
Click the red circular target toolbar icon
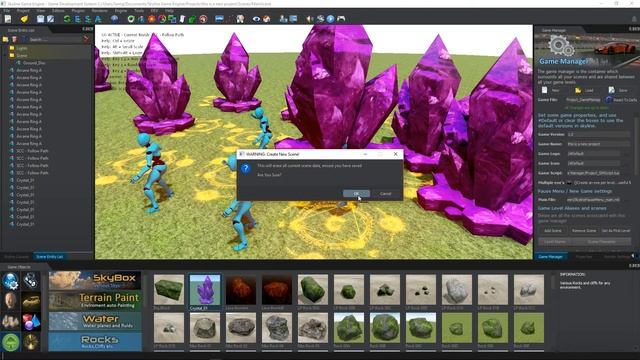(203, 19)
